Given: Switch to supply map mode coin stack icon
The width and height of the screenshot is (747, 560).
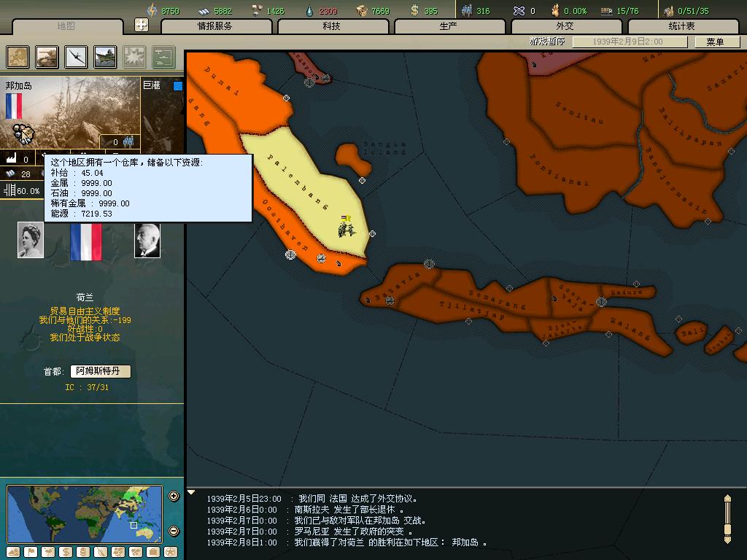Looking at the screenshot, I should point(83,552).
